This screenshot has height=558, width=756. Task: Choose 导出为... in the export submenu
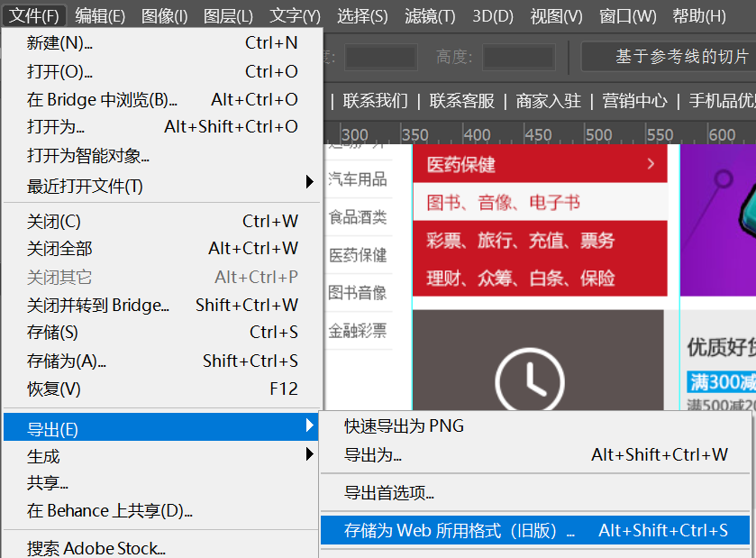pos(535,455)
